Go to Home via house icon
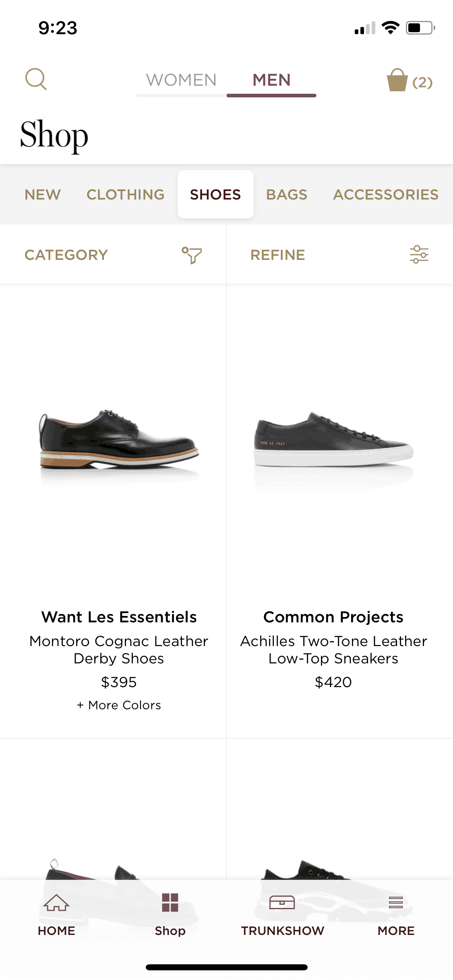Image resolution: width=453 pixels, height=980 pixels. coord(56,902)
